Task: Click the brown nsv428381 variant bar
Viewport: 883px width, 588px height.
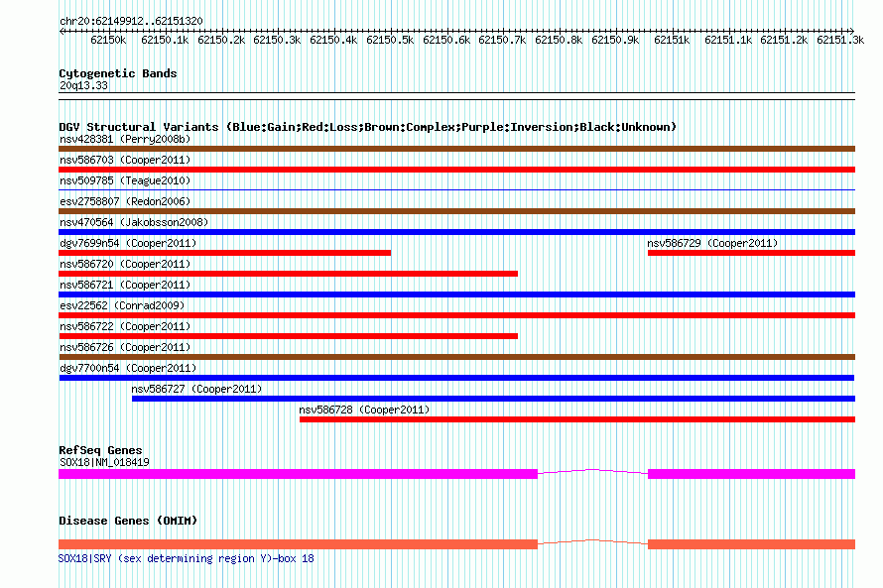Action: point(456,149)
